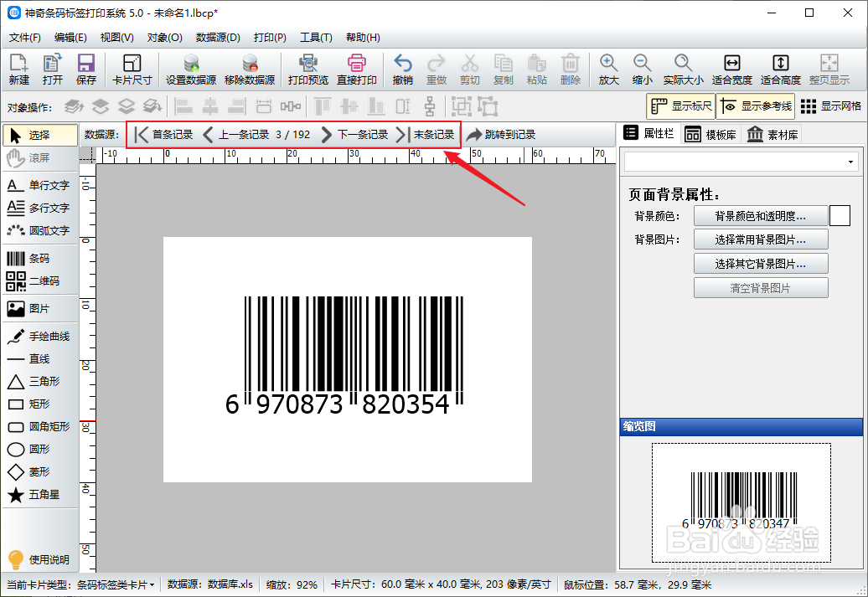
Task: Open the 工具(T) menu
Action: point(316,38)
